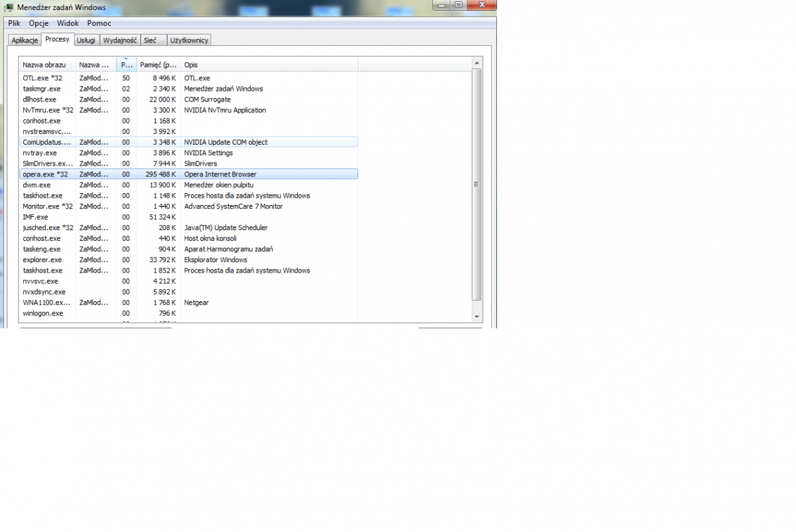The height and width of the screenshot is (532, 796).
Task: Click the NVIDIA Settings description
Action: coord(208,153)
